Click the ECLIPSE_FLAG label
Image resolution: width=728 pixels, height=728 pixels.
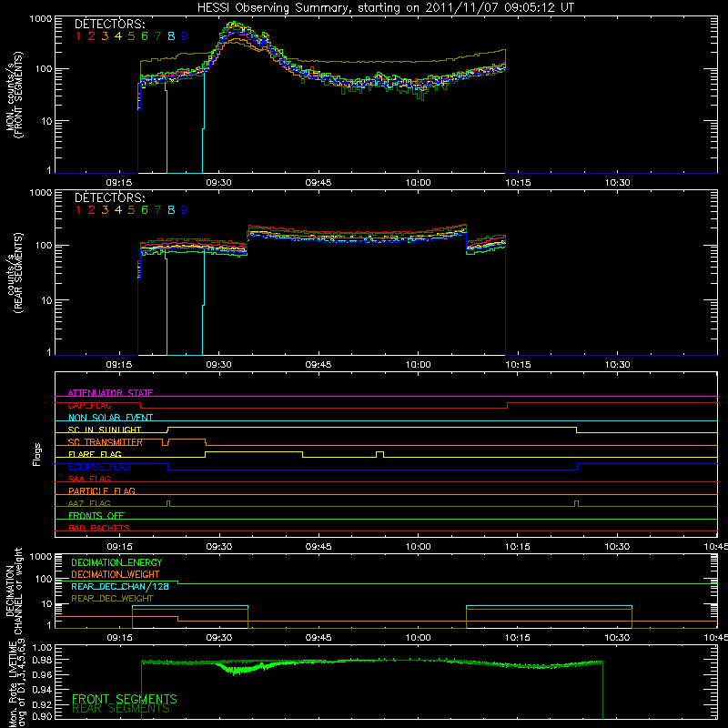point(99,467)
